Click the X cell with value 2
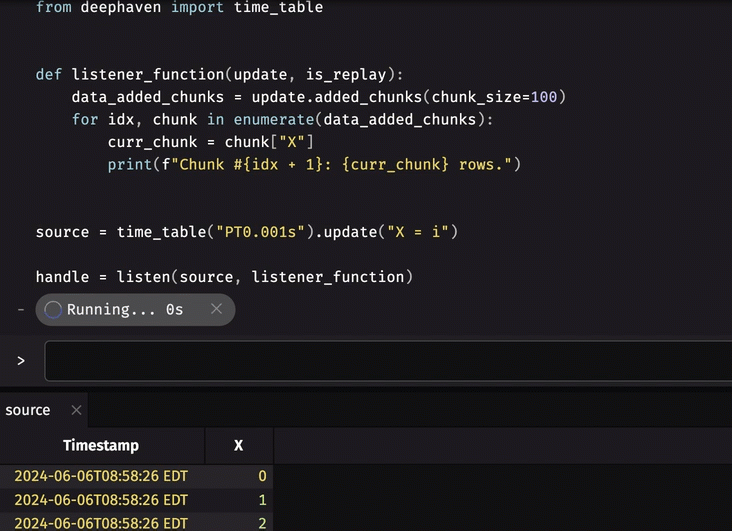 pyautogui.click(x=239, y=523)
